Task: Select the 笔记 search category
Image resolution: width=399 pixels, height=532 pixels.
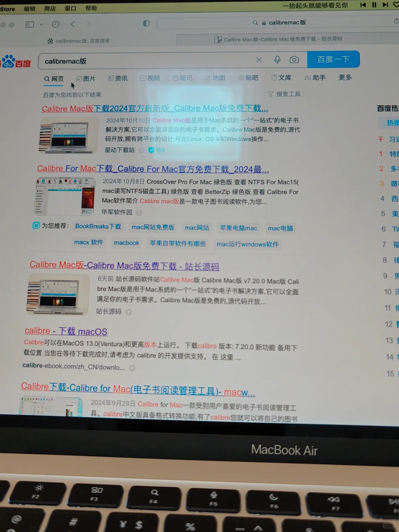Action: [183, 78]
